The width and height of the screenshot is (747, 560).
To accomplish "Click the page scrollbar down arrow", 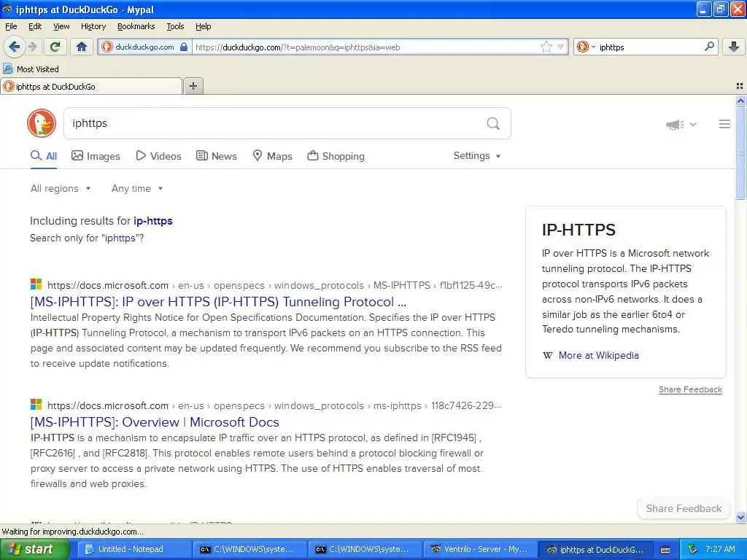I will pyautogui.click(x=740, y=517).
